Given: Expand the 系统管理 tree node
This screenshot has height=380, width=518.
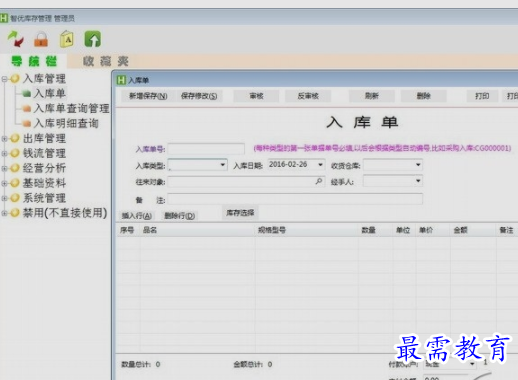Looking at the screenshot, I should (4, 198).
